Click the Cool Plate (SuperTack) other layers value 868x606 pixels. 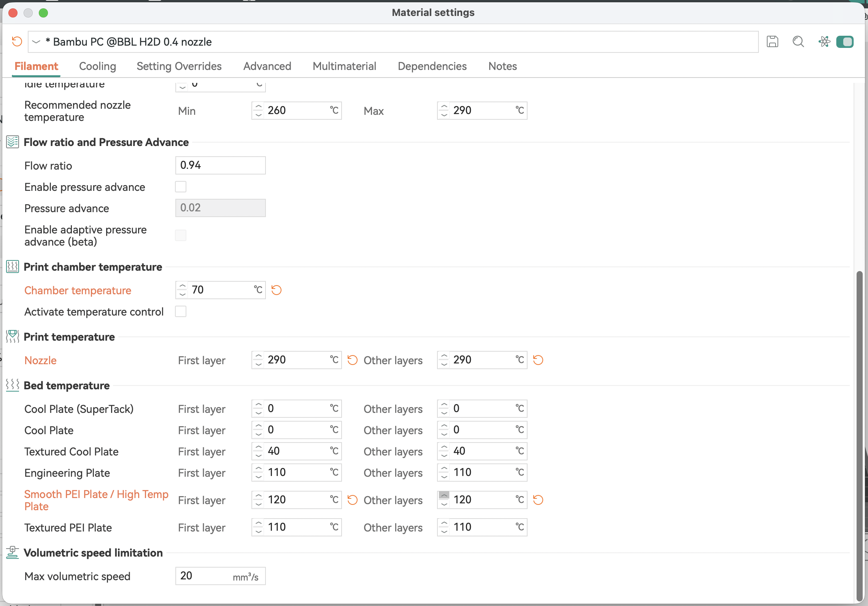coord(482,409)
